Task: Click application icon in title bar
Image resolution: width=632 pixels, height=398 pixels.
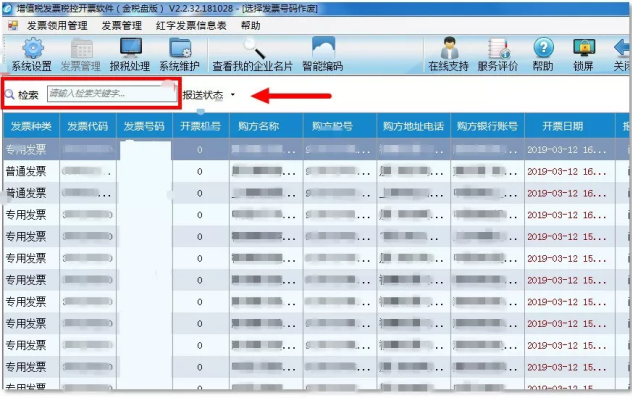Action: click(x=7, y=8)
